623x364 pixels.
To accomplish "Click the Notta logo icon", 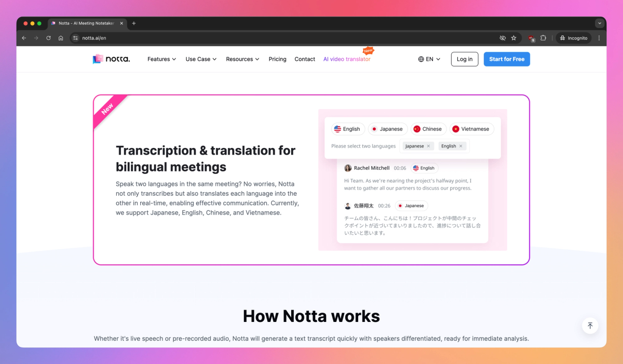I will click(98, 59).
